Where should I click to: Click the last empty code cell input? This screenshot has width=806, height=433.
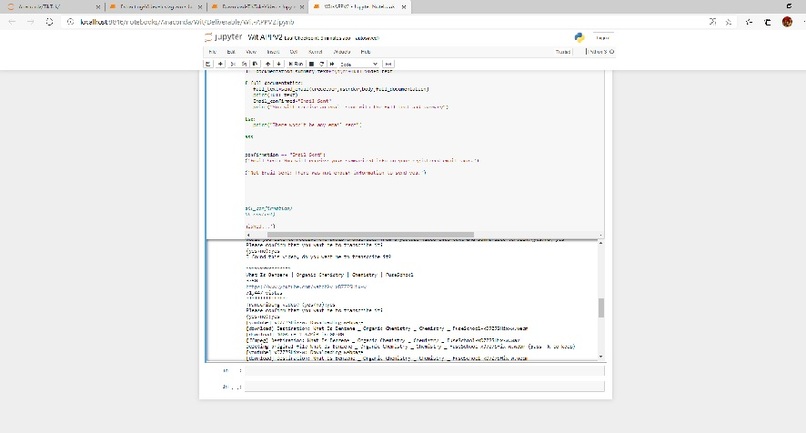425,386
